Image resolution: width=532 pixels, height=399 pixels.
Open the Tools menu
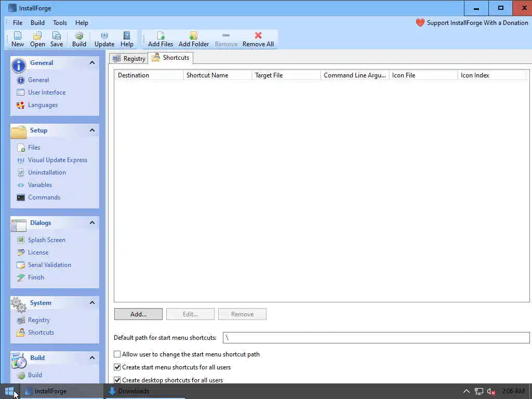(60, 23)
